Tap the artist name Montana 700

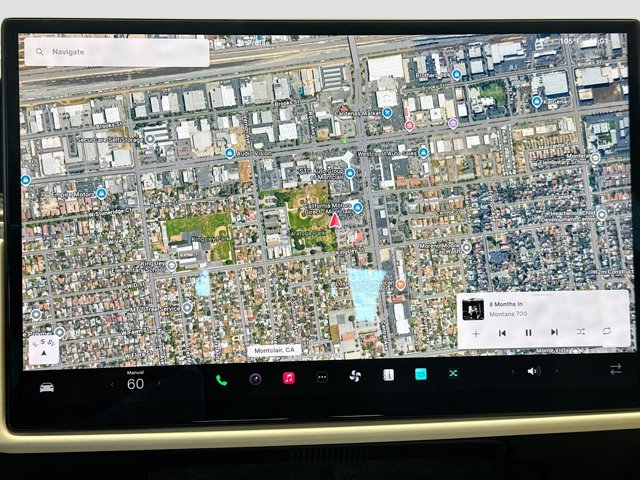pos(508,314)
